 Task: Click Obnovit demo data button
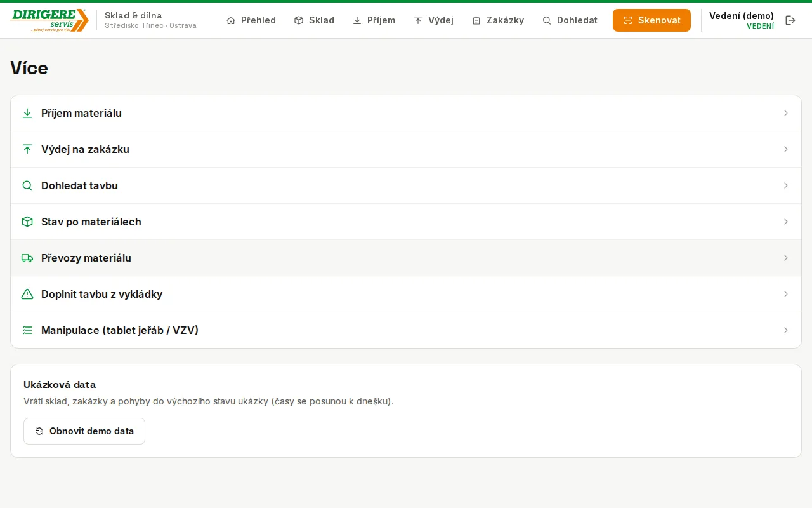(x=84, y=431)
